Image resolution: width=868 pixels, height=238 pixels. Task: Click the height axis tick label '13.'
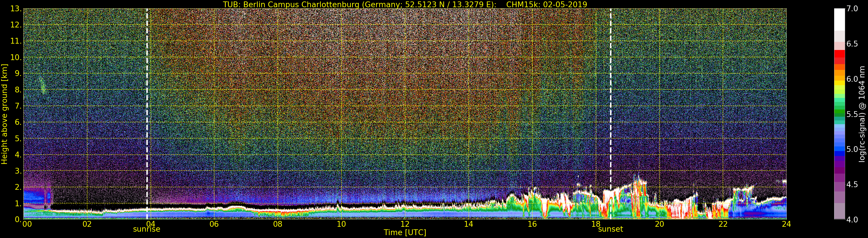[16, 8]
